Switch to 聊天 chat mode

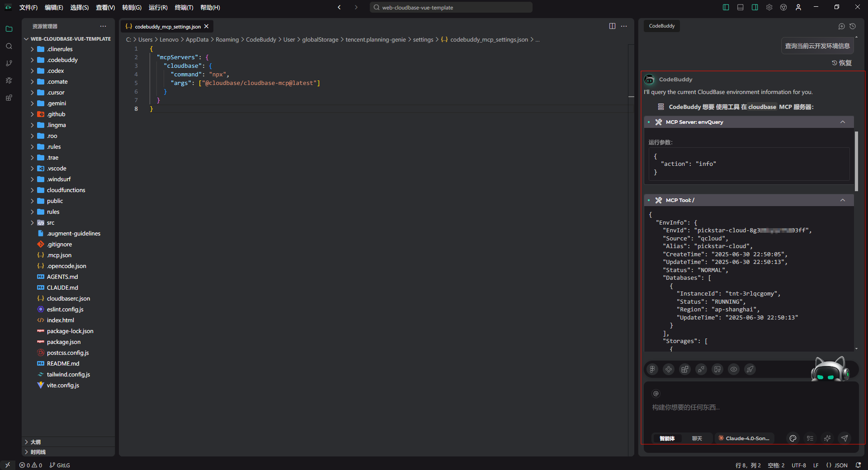[697, 438]
